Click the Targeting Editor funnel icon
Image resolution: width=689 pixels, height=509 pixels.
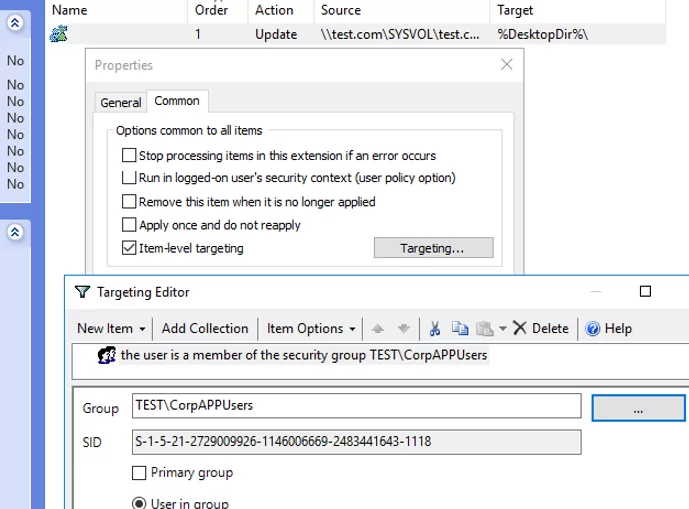click(83, 292)
